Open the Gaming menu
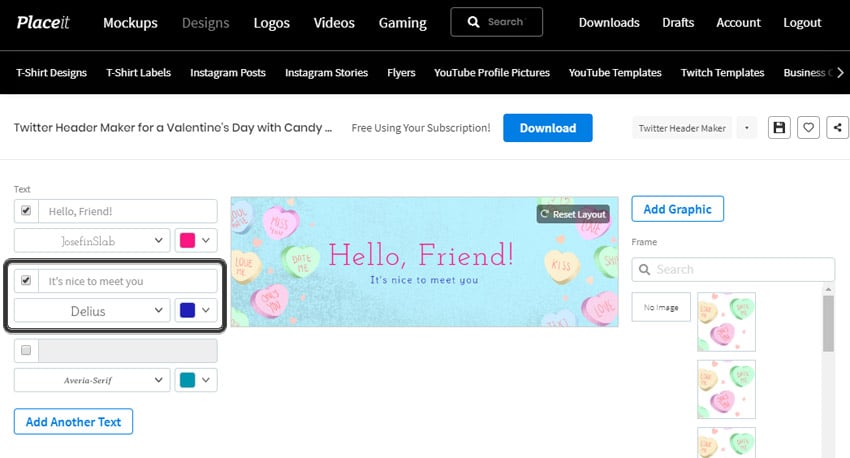Viewport: 850px width, 458px height. (403, 23)
